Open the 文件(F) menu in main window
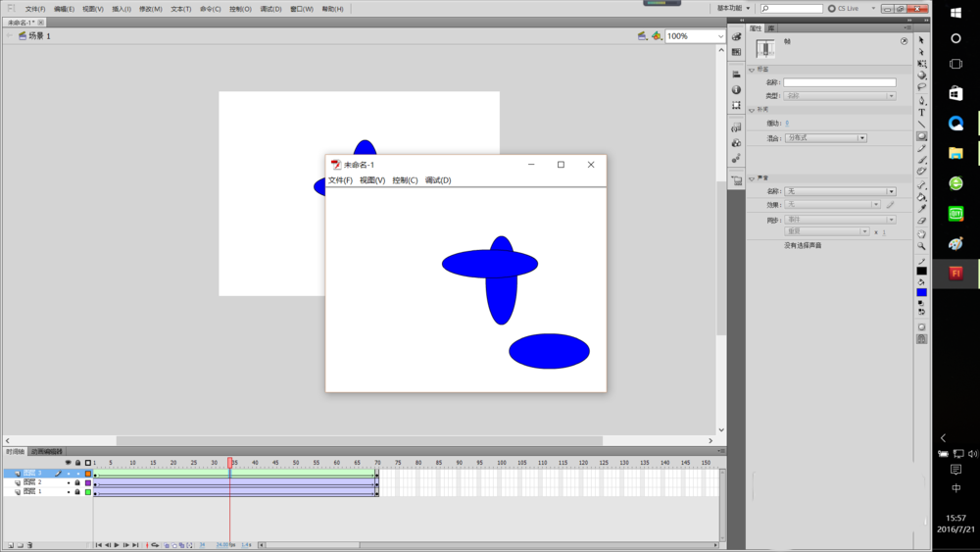The height and width of the screenshot is (552, 980). tap(35, 9)
